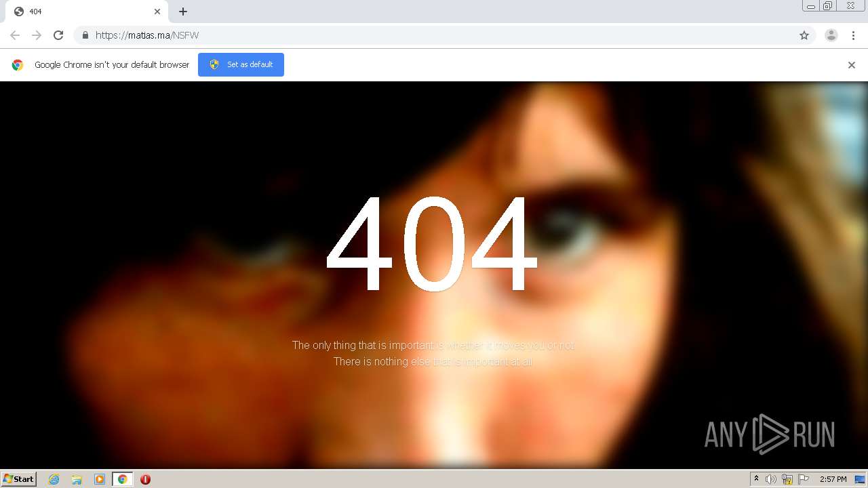Open the Chrome profile avatar menu
The width and height of the screenshot is (868, 488).
point(831,35)
